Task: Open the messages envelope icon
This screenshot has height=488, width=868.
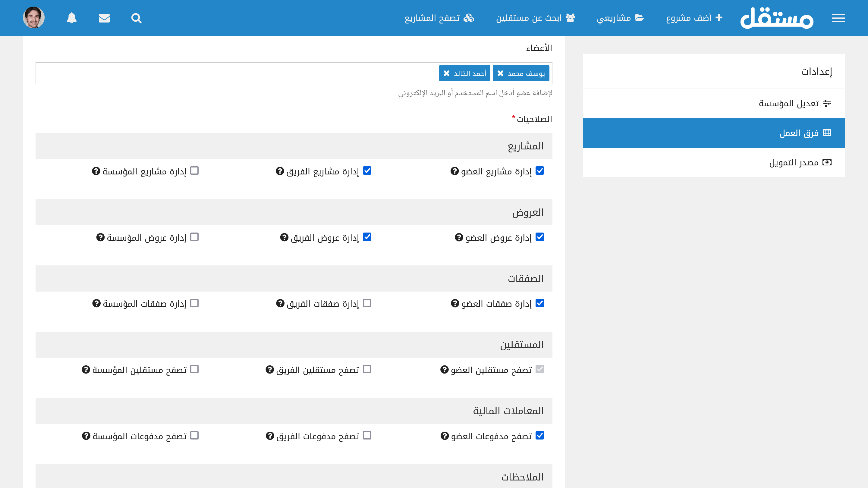Action: pyautogui.click(x=104, y=18)
